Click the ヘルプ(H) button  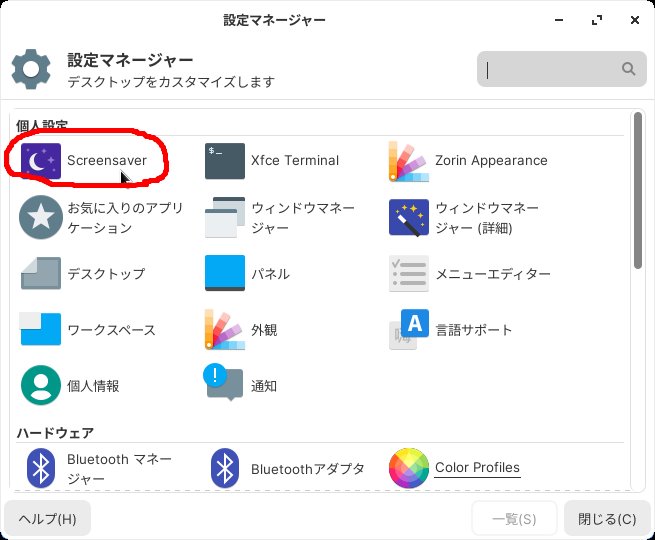coord(48,518)
